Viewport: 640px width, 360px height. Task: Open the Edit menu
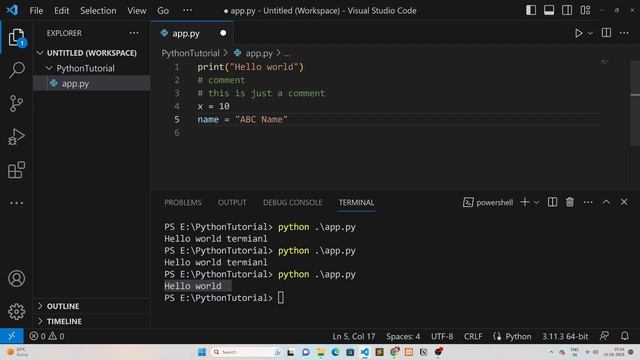point(62,11)
